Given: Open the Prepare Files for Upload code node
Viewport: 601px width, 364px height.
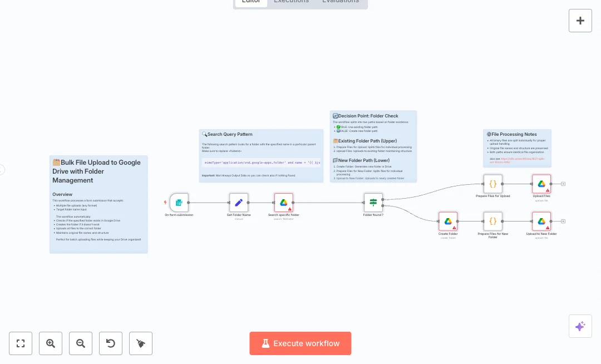Looking at the screenshot, I should click(x=492, y=184).
